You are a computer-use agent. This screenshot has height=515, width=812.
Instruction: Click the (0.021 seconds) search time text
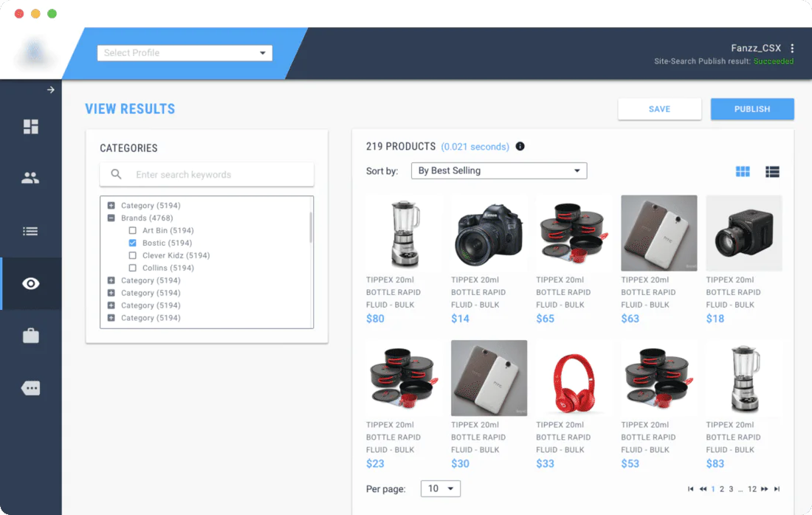[x=475, y=147]
